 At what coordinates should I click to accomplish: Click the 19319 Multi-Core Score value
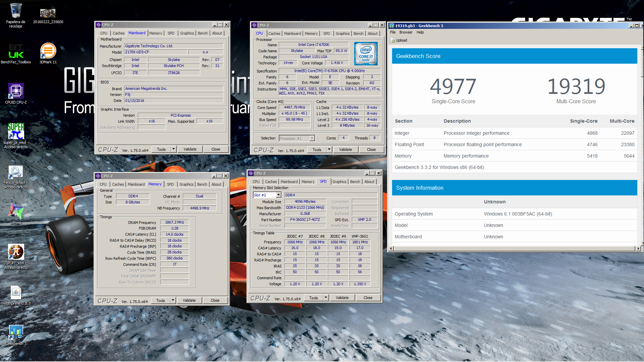576,86
